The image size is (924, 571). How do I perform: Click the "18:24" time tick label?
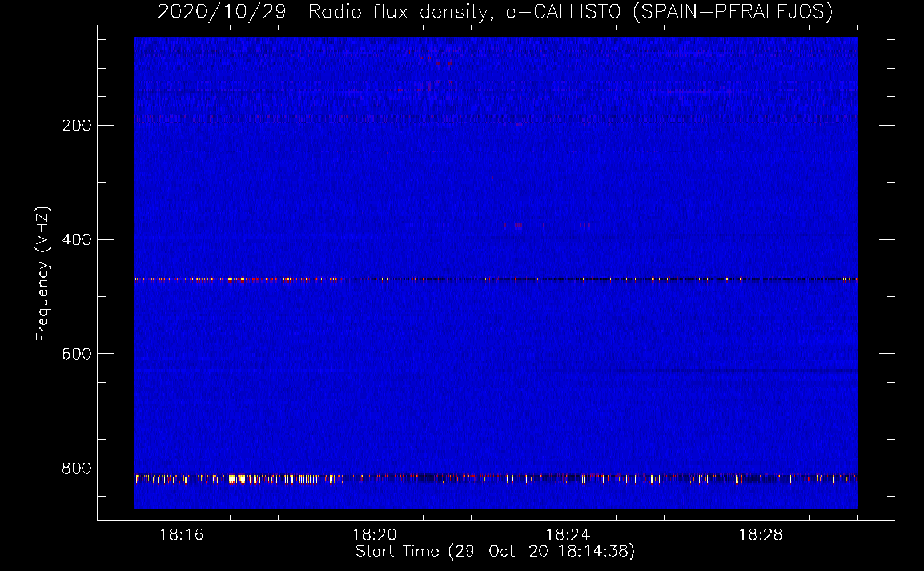568,535
